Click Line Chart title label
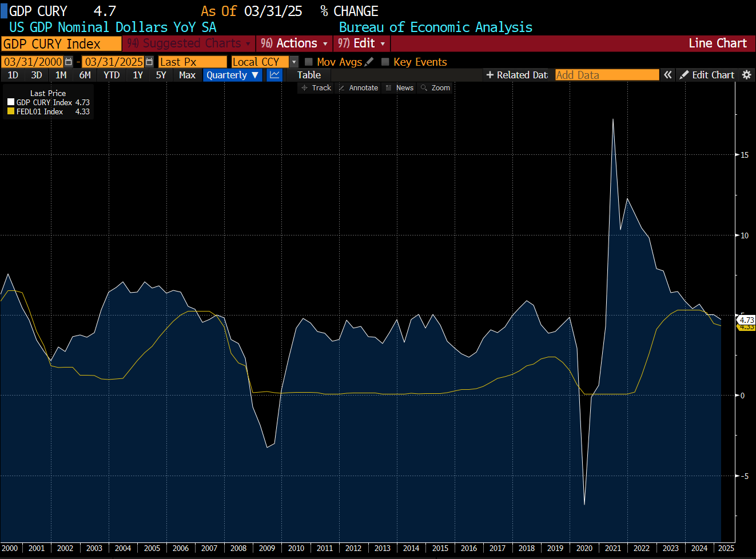 [718, 43]
